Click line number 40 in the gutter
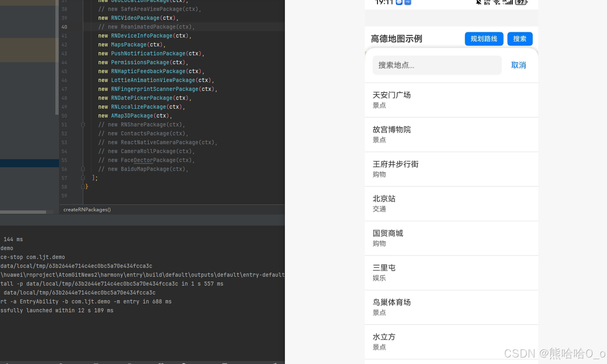Image resolution: width=607 pixels, height=364 pixels. [64, 27]
